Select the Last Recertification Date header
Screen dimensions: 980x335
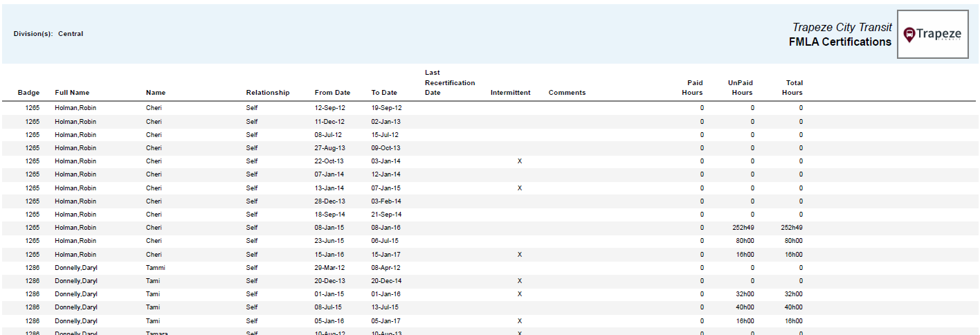(x=449, y=82)
